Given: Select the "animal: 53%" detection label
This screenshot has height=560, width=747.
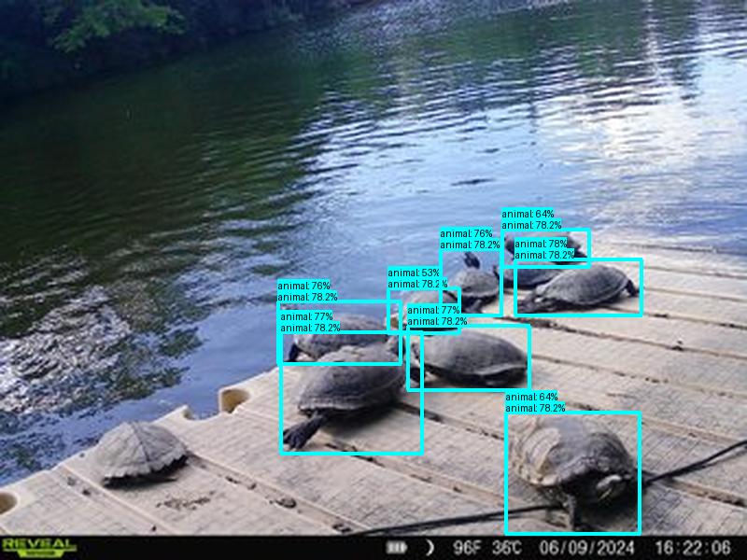Looking at the screenshot, I should pos(414,273).
